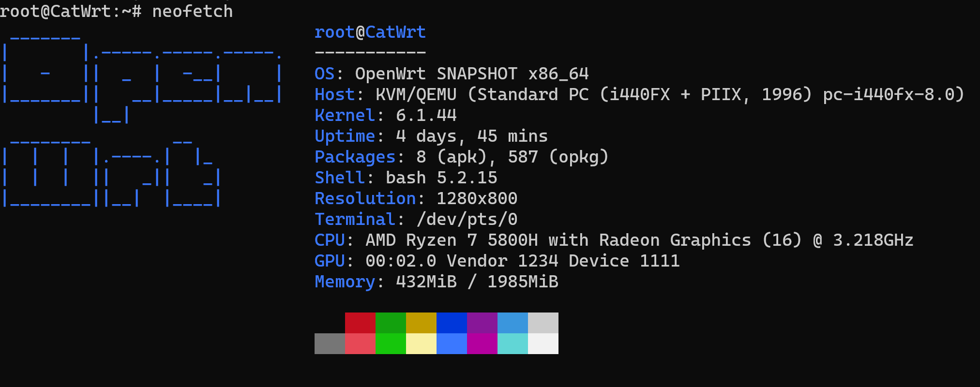Click the CPU AMD Ryzen 7 line

(x=614, y=240)
